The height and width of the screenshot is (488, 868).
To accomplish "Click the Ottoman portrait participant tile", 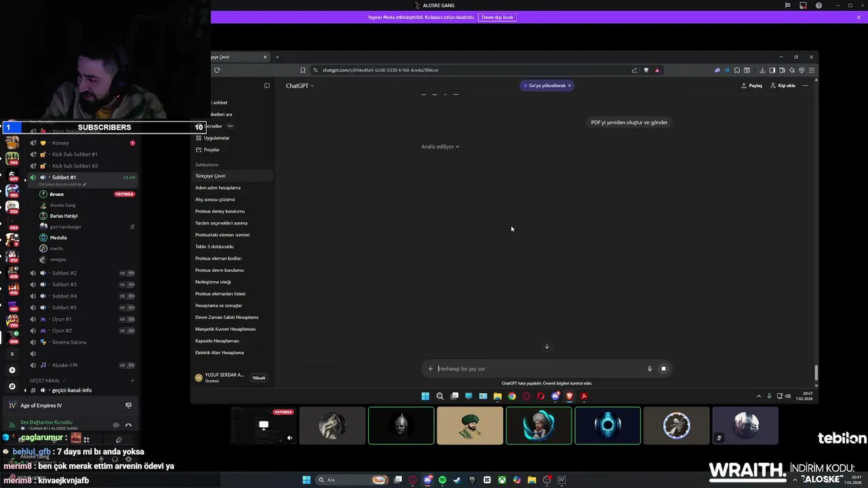I will tap(470, 426).
